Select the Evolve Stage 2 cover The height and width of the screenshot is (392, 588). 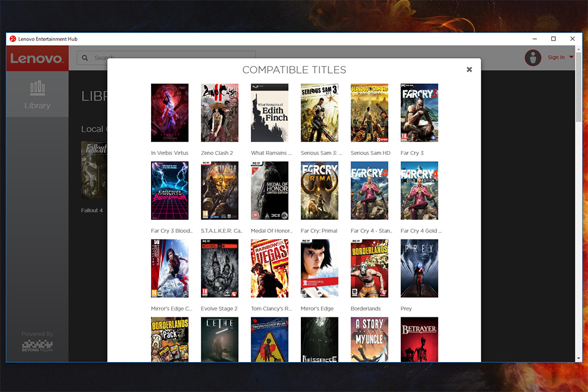coord(219,269)
